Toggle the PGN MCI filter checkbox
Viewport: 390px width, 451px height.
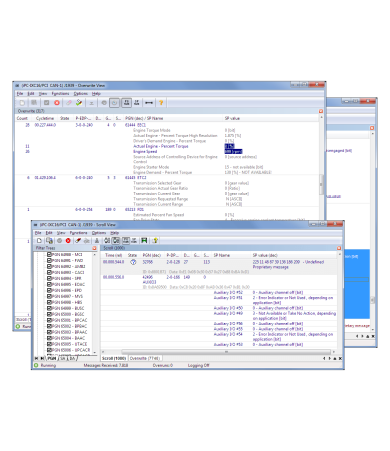pyautogui.click(x=49, y=255)
